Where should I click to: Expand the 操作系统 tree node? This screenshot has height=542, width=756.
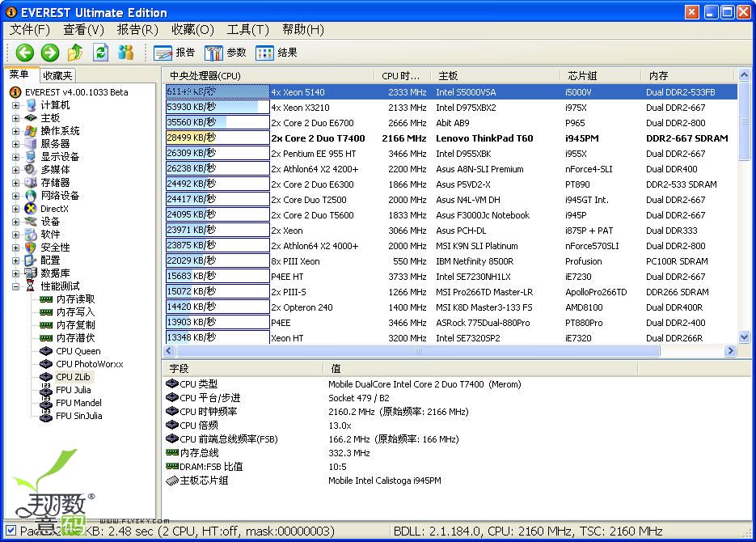[16, 131]
